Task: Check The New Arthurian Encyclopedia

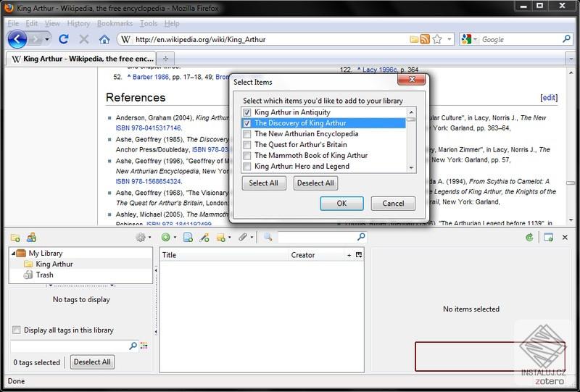Action: click(x=247, y=134)
